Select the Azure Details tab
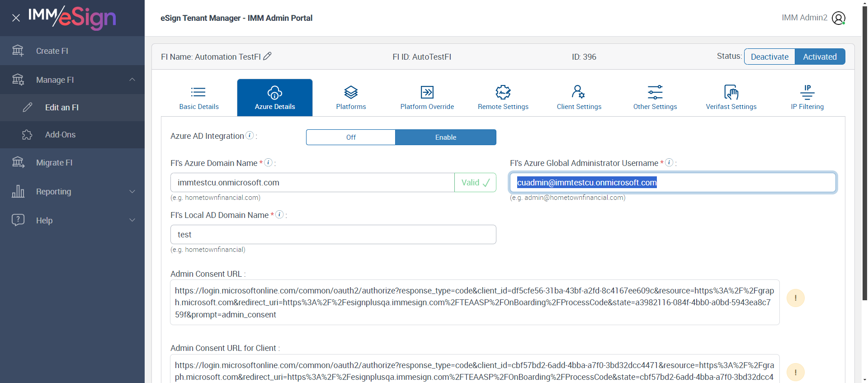Viewport: 868px width, 383px height. click(x=275, y=98)
